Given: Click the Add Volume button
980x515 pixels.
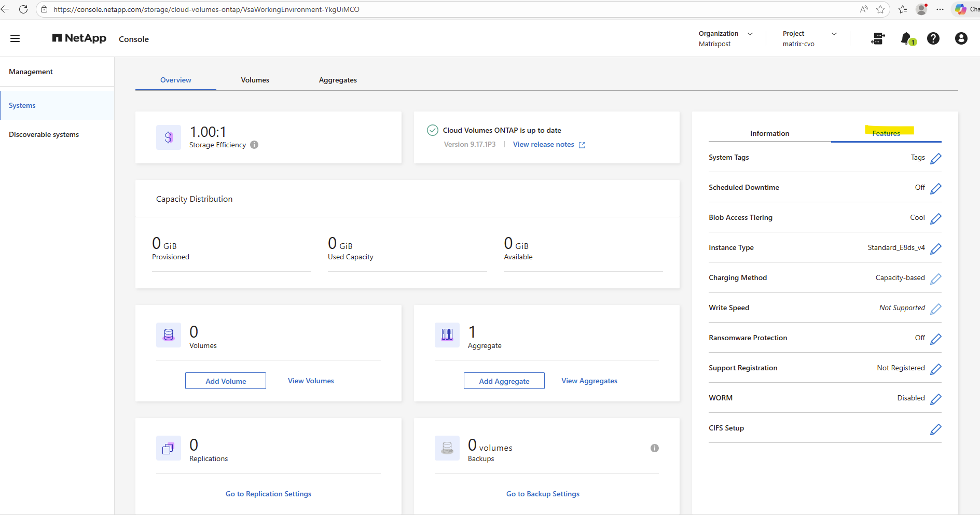Looking at the screenshot, I should [226, 381].
